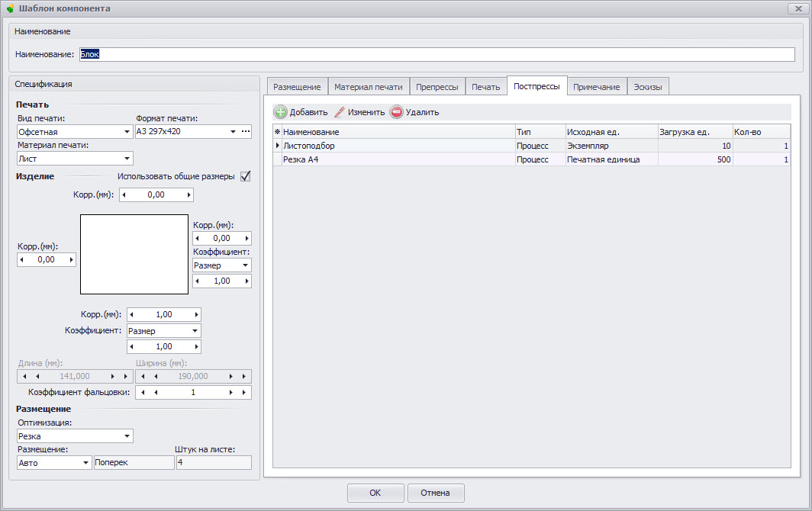This screenshot has width=812, height=511.
Task: Click the Коэффициент фальцовки value field
Action: pyautogui.click(x=193, y=393)
